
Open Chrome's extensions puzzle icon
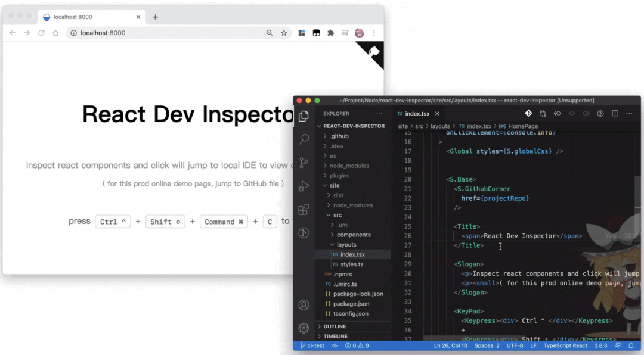pos(330,33)
